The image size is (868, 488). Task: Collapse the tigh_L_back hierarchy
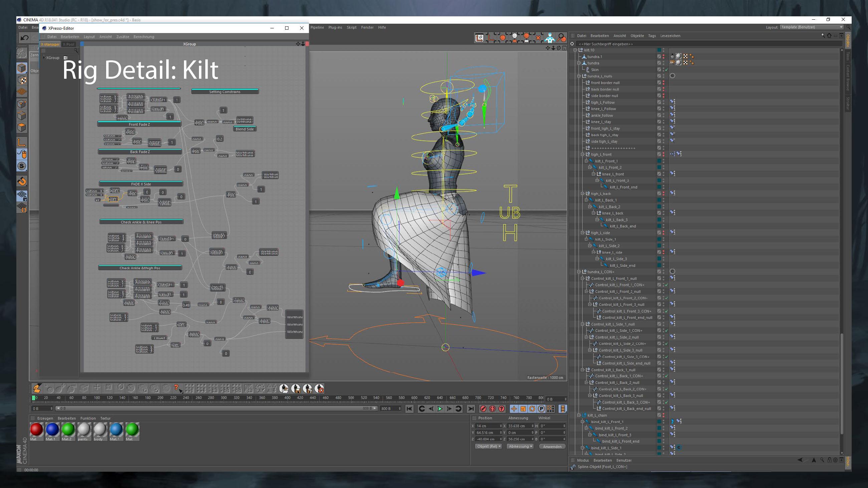click(x=583, y=194)
